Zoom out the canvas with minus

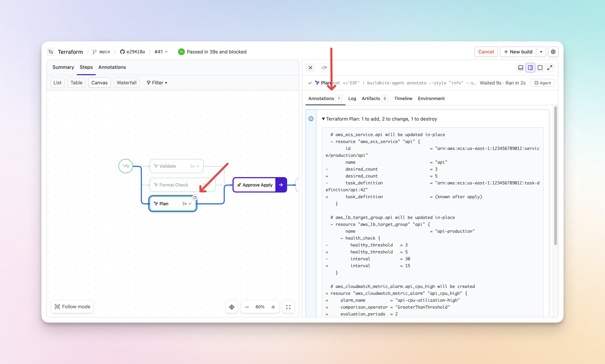pyautogui.click(x=247, y=307)
